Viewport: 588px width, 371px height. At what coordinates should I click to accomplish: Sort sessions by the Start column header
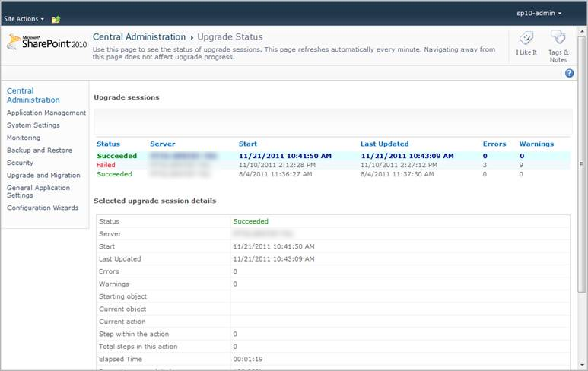click(x=248, y=144)
